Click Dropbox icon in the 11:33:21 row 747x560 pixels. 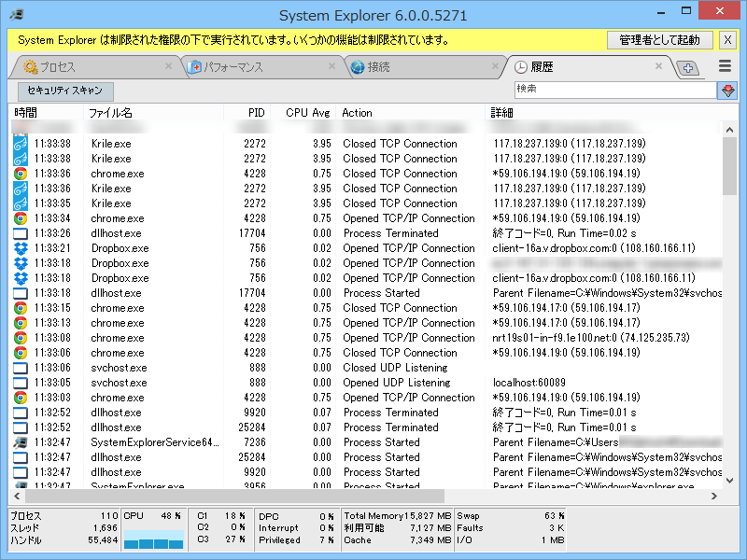(20, 248)
